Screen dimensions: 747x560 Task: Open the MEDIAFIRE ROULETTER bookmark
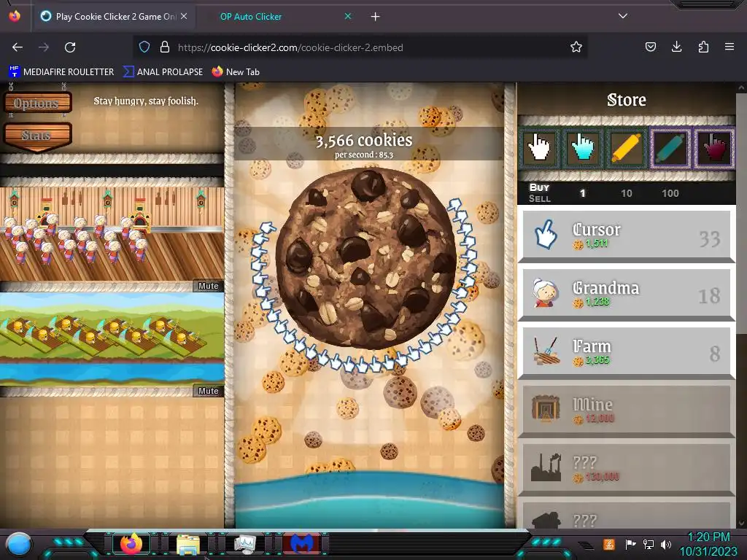point(61,72)
